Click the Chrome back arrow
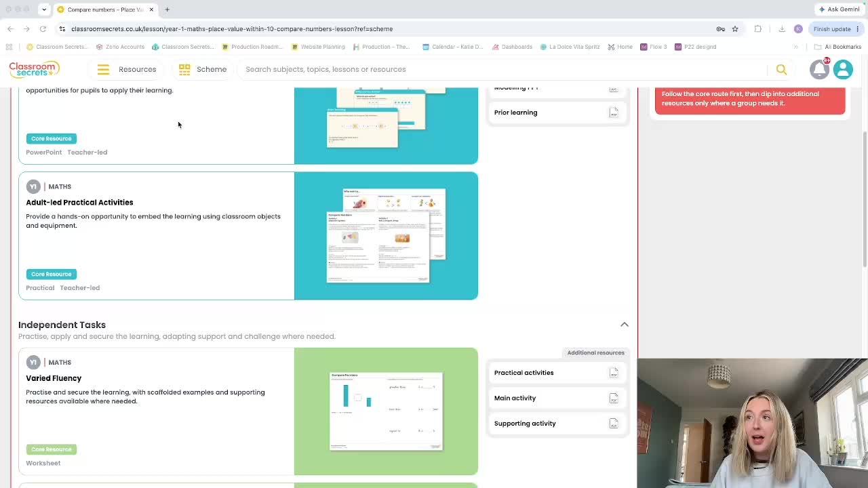The height and width of the screenshot is (488, 868). pyautogui.click(x=10, y=28)
